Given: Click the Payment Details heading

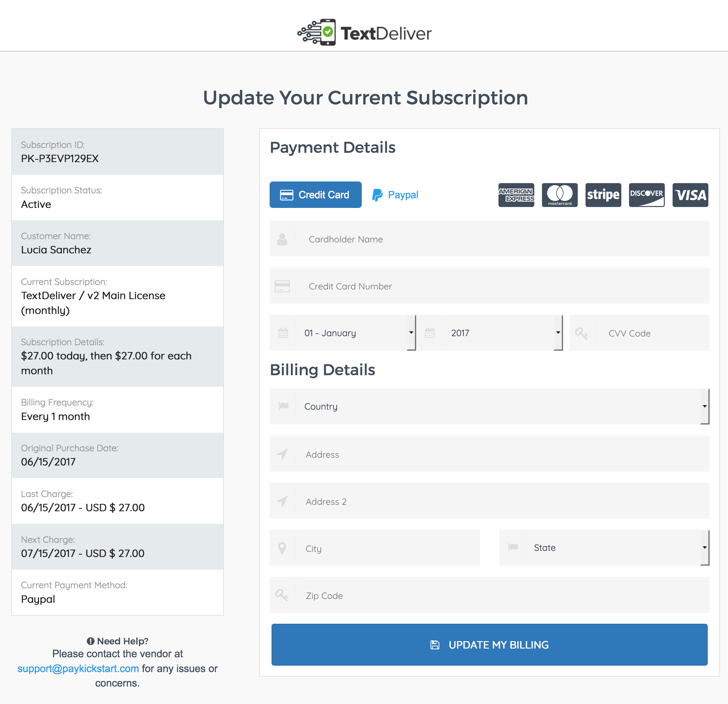Looking at the screenshot, I should click(332, 148).
